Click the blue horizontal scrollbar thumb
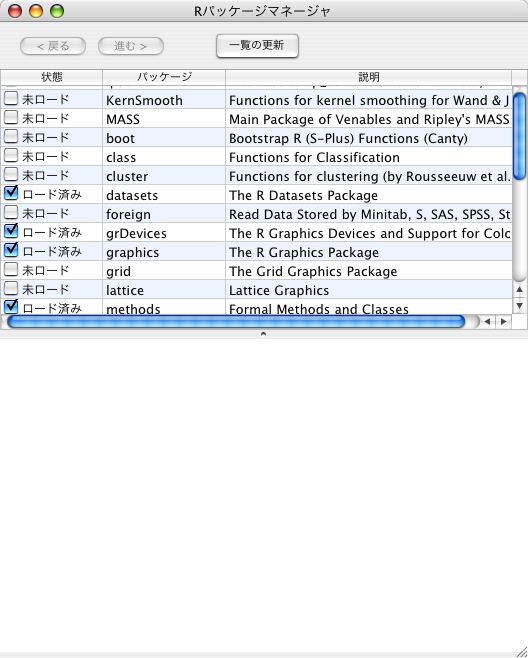 coord(236,322)
